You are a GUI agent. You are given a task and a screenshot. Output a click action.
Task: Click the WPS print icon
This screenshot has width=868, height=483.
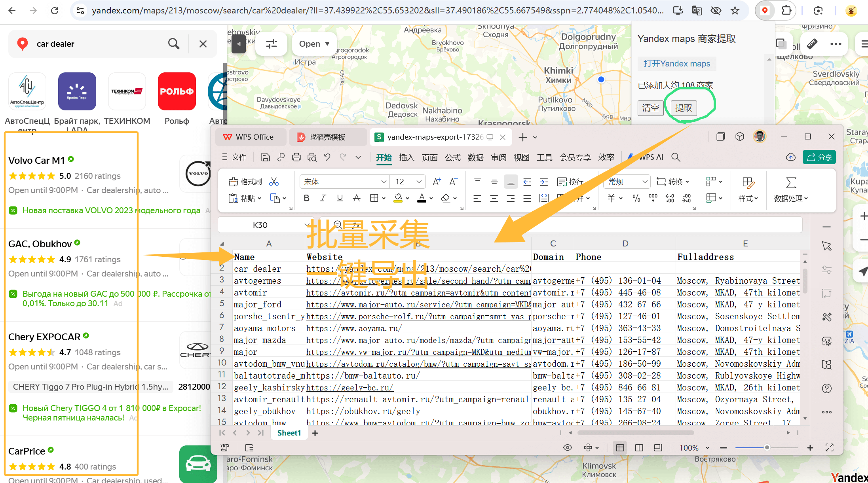[296, 157]
